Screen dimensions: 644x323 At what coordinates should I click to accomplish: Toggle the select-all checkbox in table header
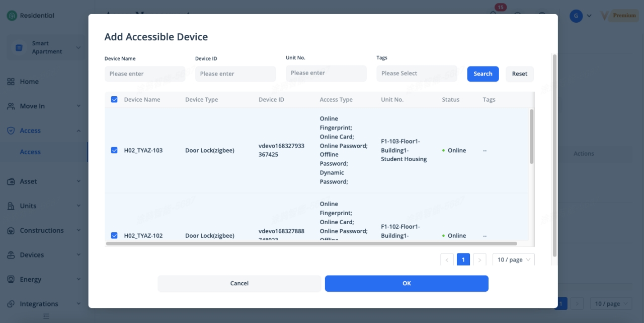114,100
